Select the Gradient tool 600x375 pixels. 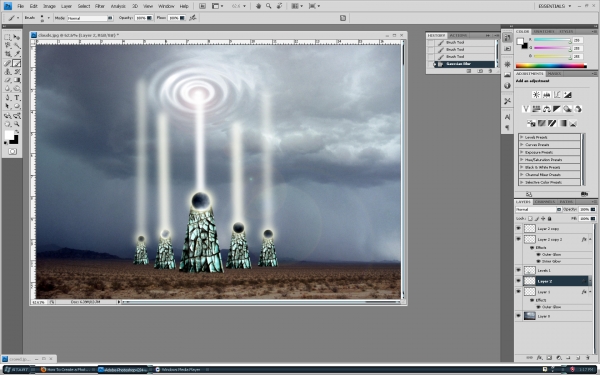tap(16, 80)
